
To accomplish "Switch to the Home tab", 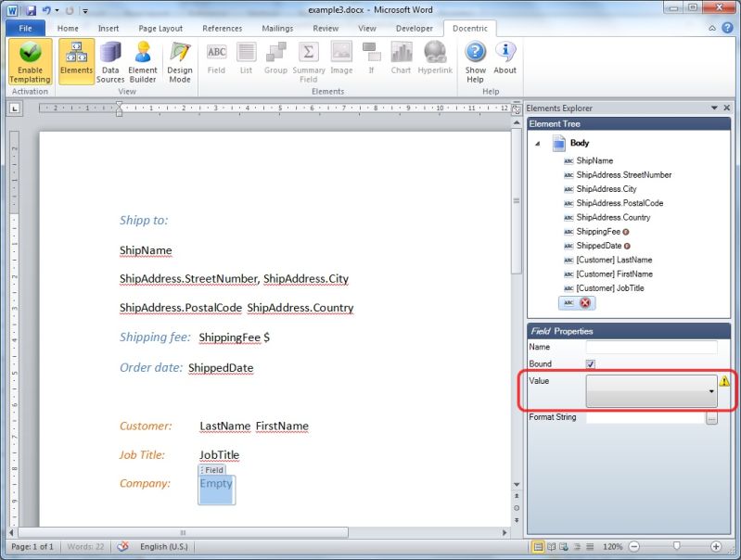I will [x=68, y=29].
